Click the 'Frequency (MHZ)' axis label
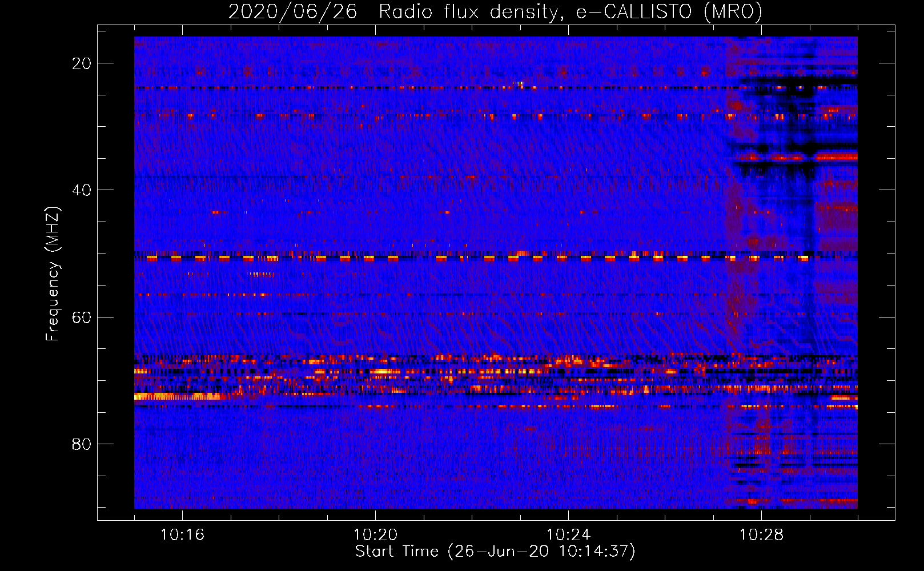 pyautogui.click(x=53, y=274)
